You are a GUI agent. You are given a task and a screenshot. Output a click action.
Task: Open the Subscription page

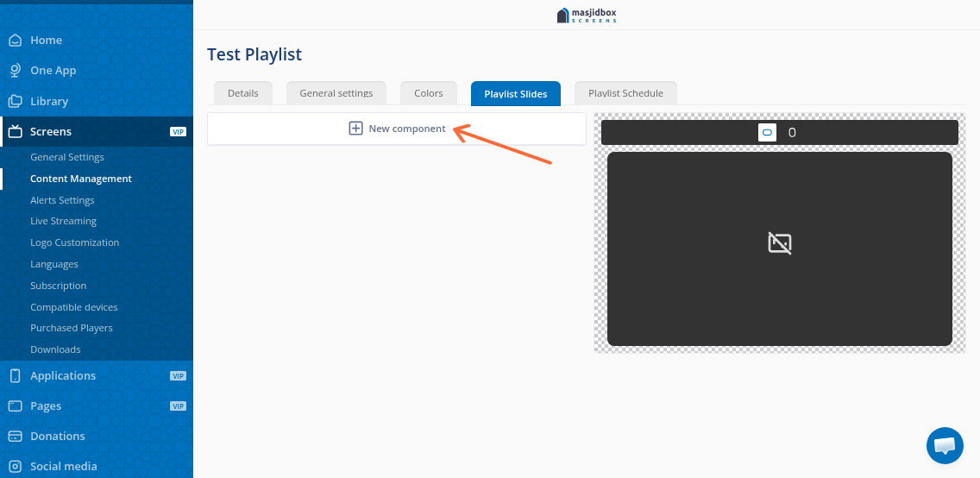tap(58, 286)
